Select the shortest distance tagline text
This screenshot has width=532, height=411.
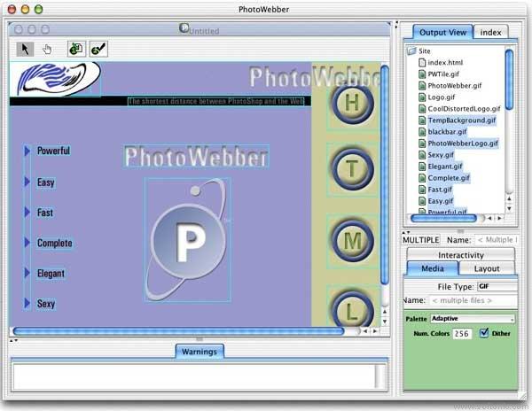tap(216, 101)
